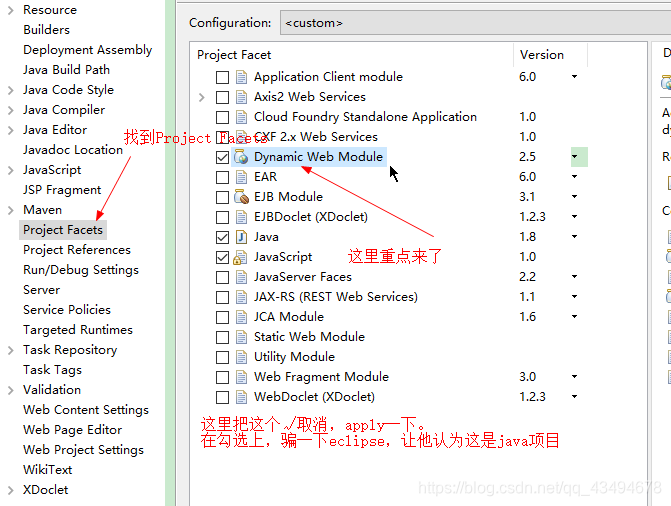This screenshot has height=506, width=671.
Task: Go to Targeted Runtimes settings
Action: point(78,330)
